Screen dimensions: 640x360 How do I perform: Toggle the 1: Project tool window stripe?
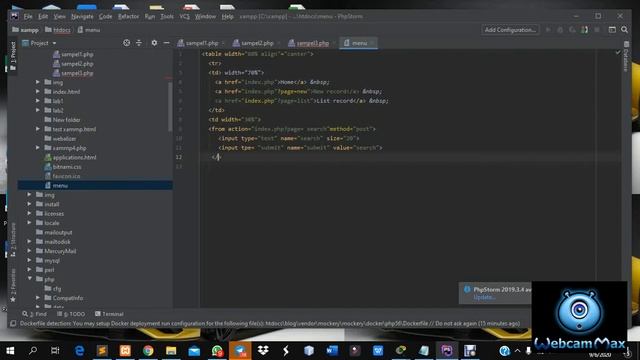coord(13,56)
